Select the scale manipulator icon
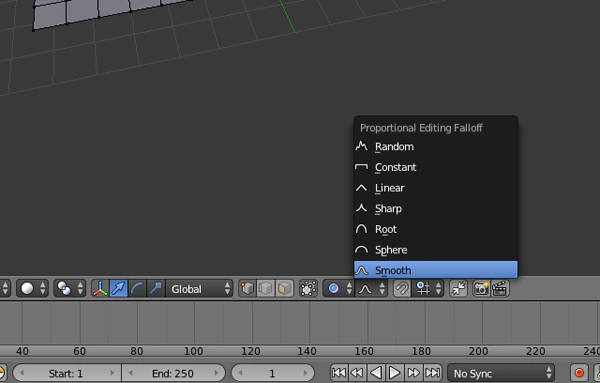 (x=156, y=288)
